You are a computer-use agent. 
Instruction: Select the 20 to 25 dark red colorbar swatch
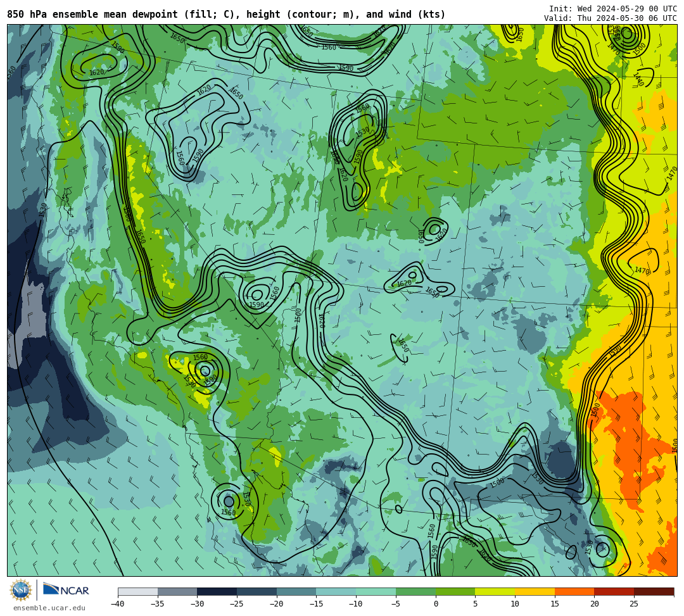(614, 591)
